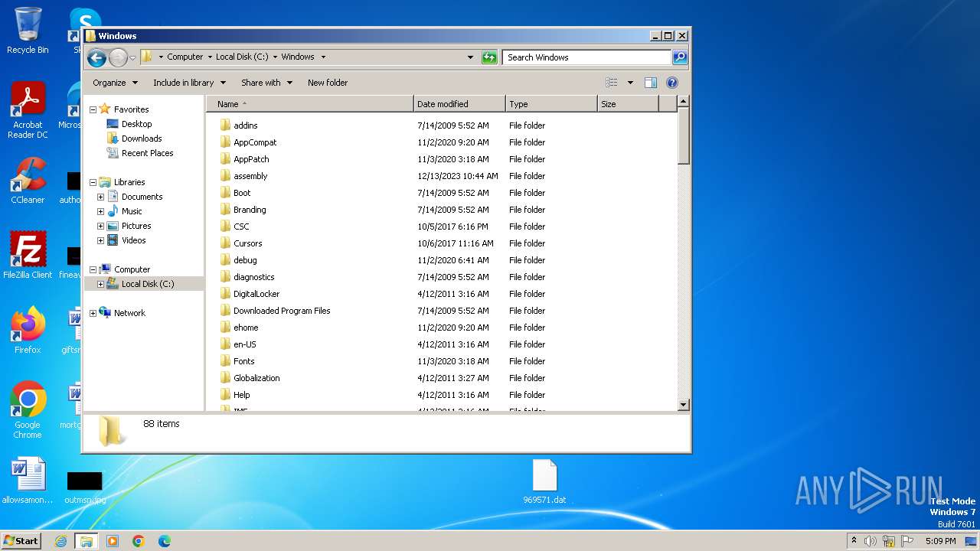Screen dimensions: 980x551
Task: Open Include in library menu
Action: [189, 83]
